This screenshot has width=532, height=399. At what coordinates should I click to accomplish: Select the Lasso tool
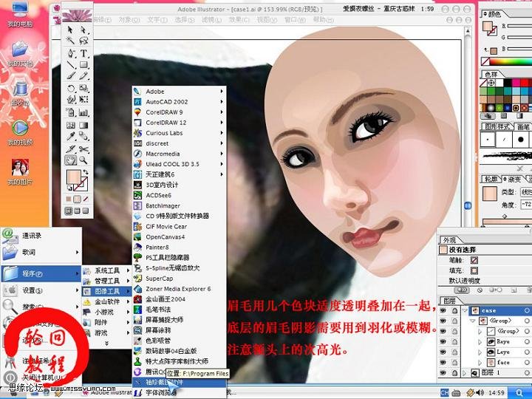(x=83, y=41)
